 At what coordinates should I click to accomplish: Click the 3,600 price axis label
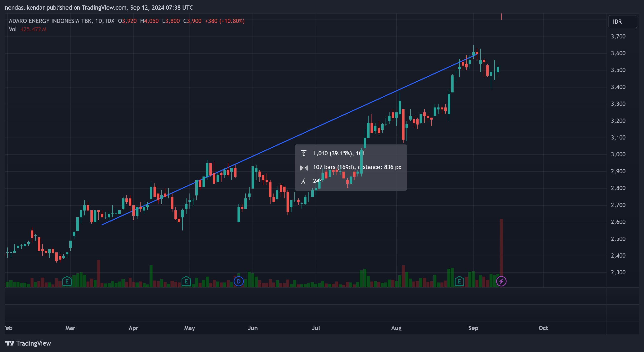pos(618,53)
